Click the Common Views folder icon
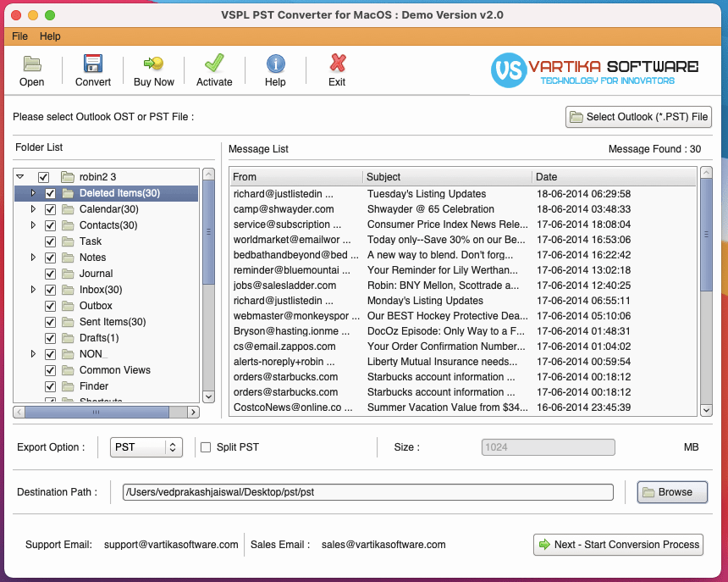 tap(69, 370)
